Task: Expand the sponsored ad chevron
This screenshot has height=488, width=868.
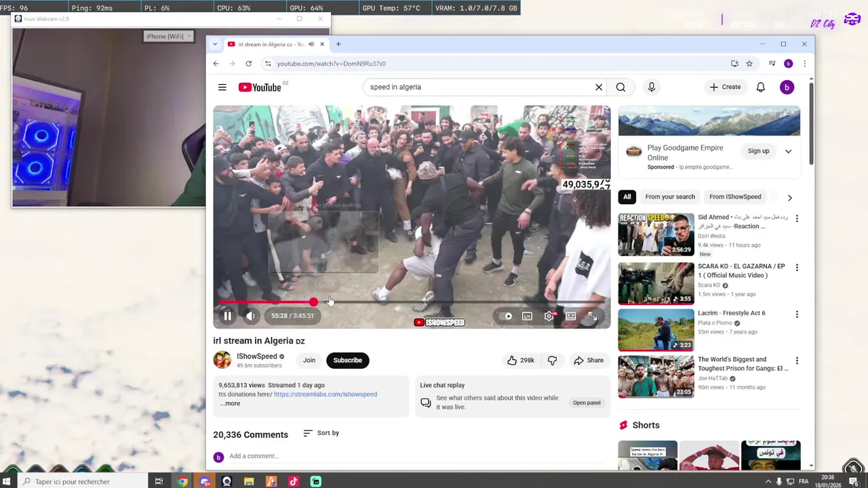Action: pos(788,151)
